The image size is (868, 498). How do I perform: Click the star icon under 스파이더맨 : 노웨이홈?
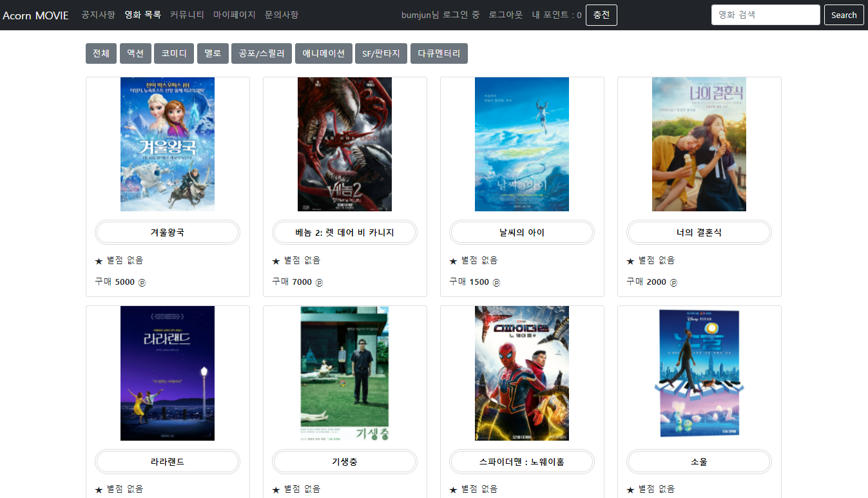tap(453, 490)
